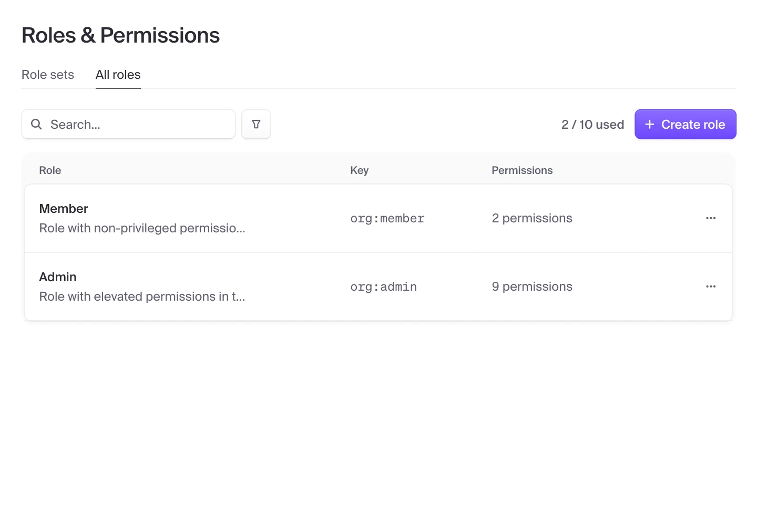Click the Create role button
This screenshot has height=532, width=757.
pos(686,124)
